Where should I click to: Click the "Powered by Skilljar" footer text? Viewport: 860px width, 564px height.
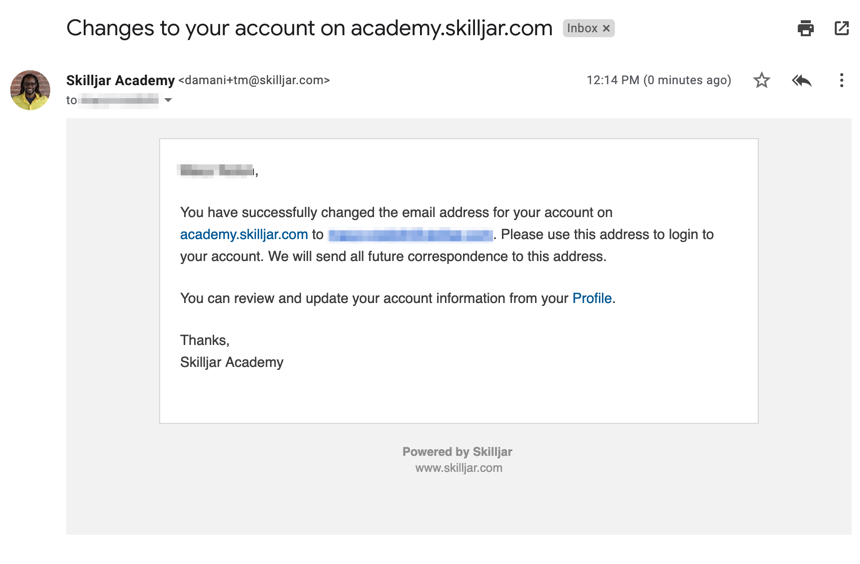tap(457, 452)
